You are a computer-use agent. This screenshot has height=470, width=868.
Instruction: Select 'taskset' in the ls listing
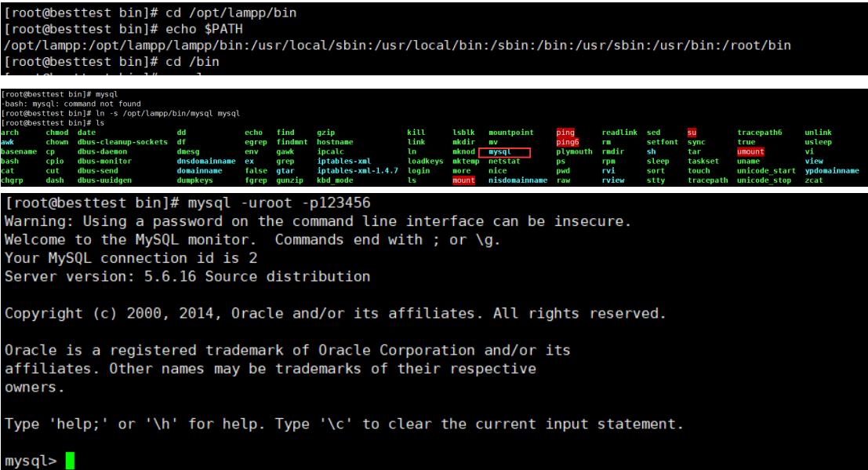(703, 162)
